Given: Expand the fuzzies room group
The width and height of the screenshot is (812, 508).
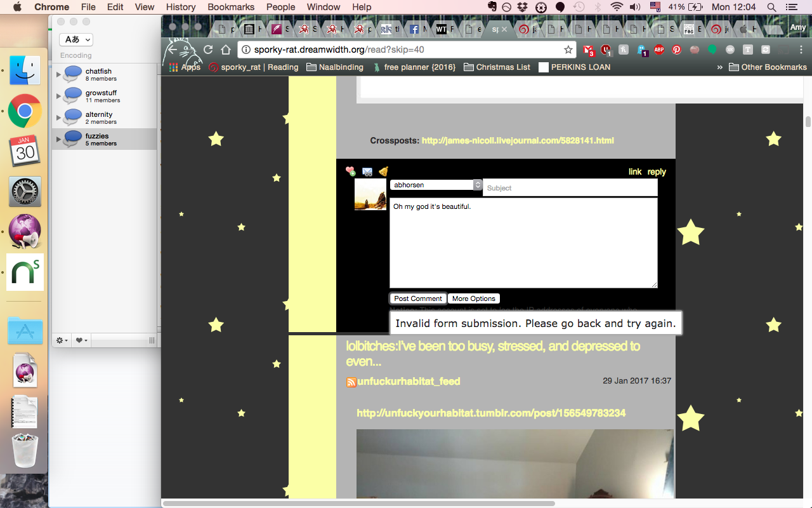Looking at the screenshot, I should pos(59,139).
